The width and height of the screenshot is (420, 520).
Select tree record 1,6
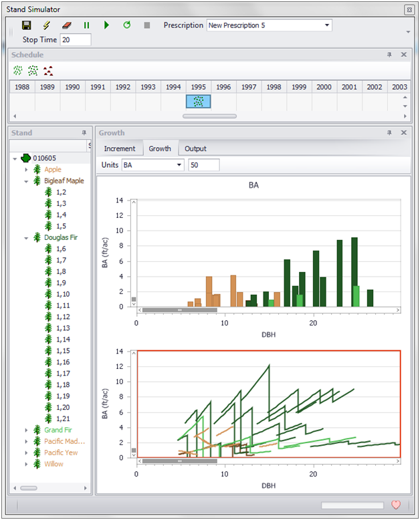(61, 249)
